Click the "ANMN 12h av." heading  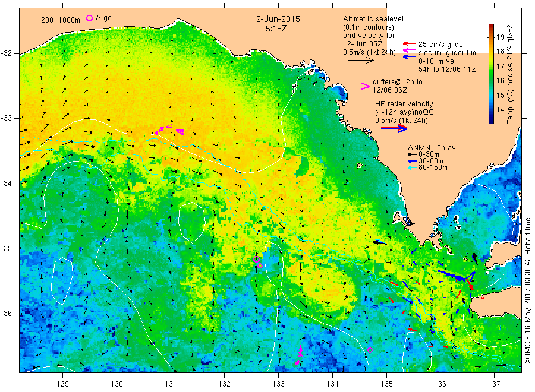pos(433,148)
